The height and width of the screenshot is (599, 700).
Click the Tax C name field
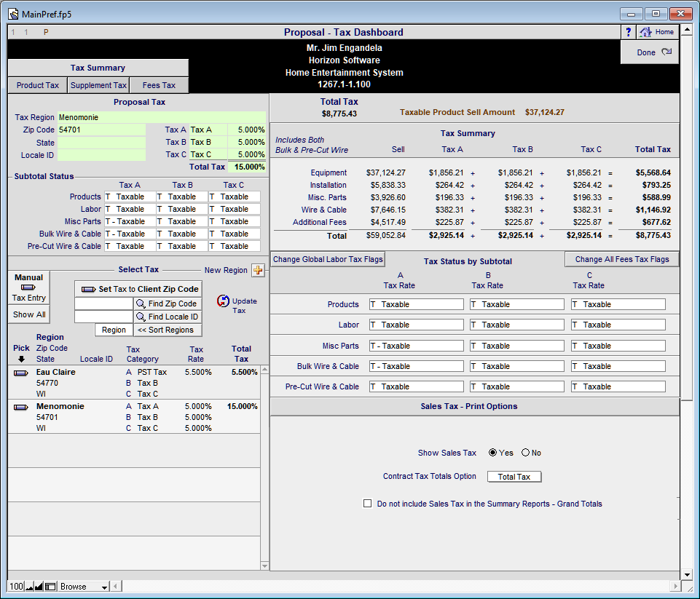tap(208, 154)
